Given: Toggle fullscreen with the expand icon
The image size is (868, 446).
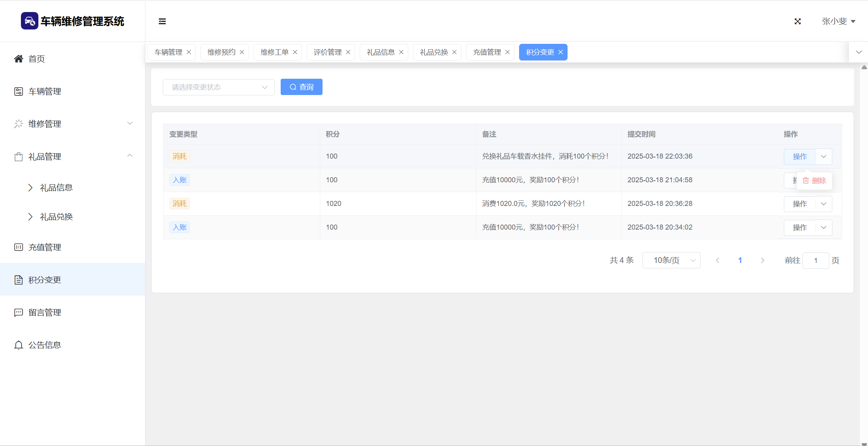Looking at the screenshot, I should tap(797, 21).
